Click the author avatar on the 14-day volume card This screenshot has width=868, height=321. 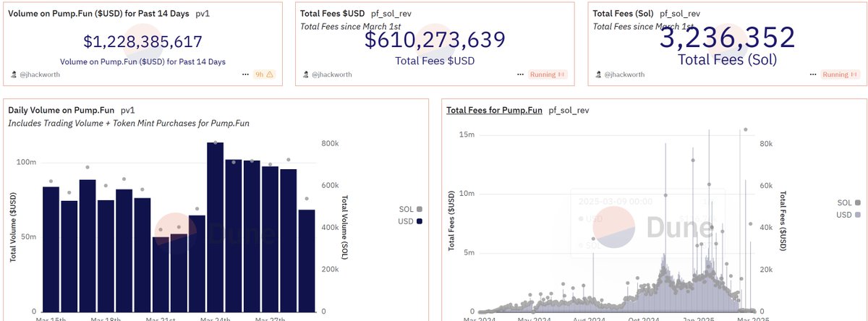point(14,74)
